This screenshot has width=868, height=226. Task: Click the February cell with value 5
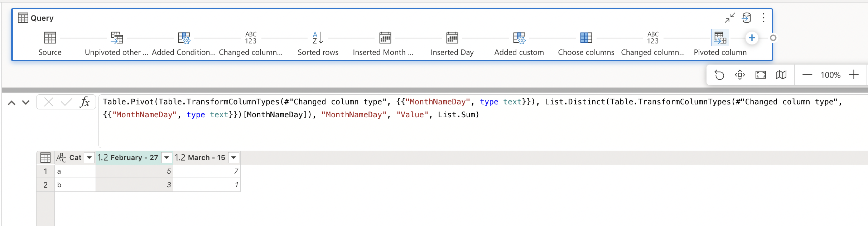pos(134,171)
